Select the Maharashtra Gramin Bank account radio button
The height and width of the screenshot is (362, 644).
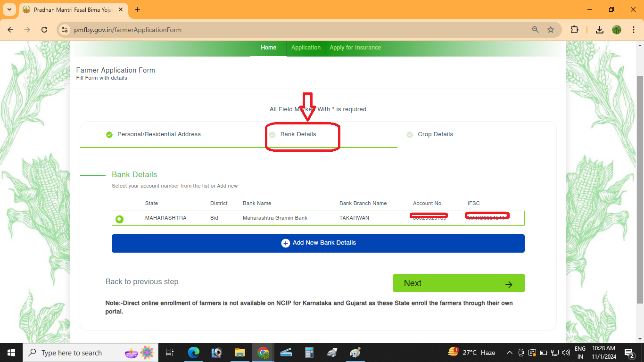tap(120, 218)
